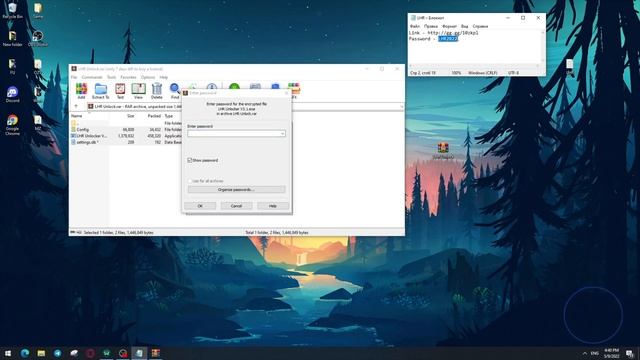
Task: Open the Notepad Файл menu
Action: point(415,26)
